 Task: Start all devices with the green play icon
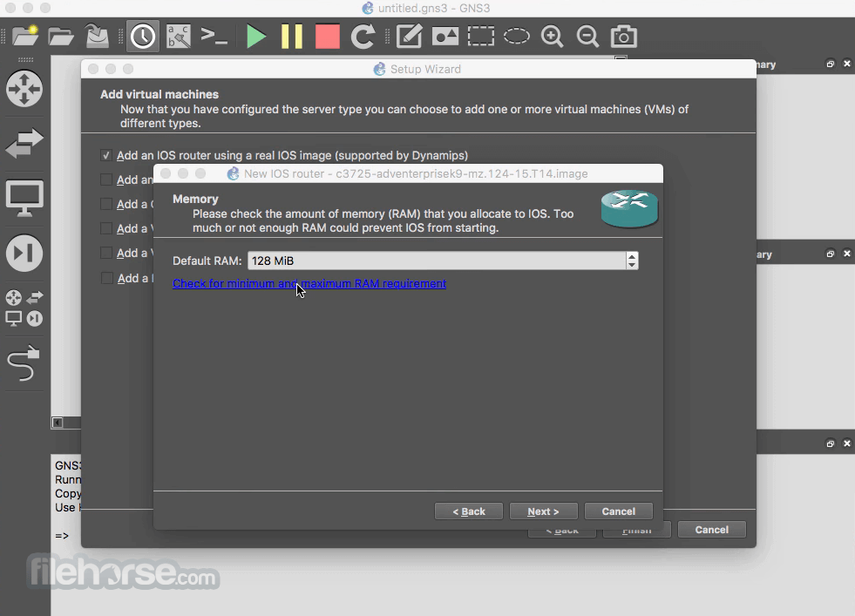click(255, 37)
